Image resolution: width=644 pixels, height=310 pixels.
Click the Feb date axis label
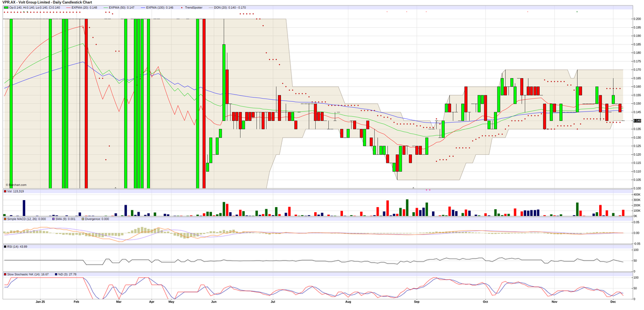(x=77, y=302)
